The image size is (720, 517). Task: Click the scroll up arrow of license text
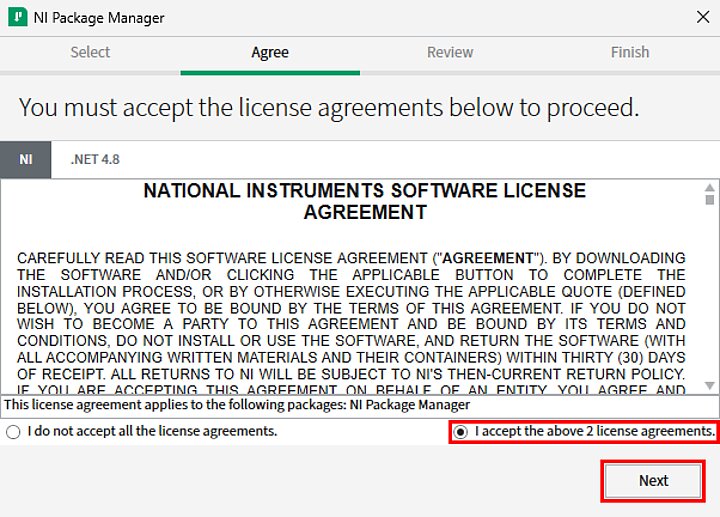coord(709,187)
